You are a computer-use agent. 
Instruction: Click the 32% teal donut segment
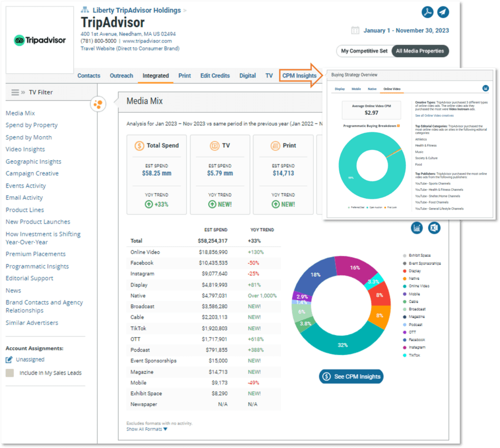[343, 345]
